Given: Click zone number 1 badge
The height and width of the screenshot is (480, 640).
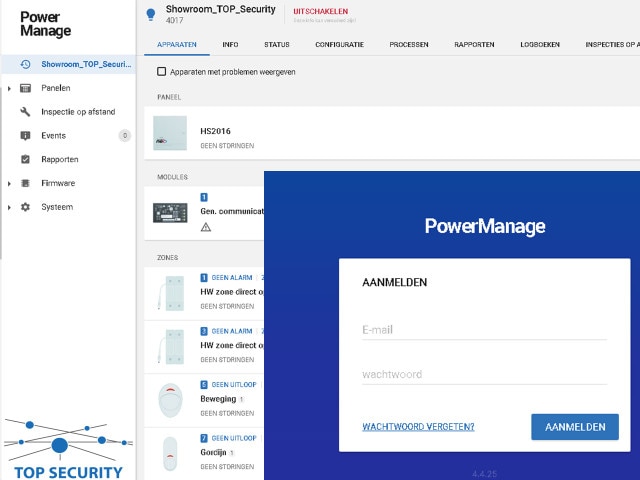Looking at the screenshot, I should click(x=204, y=278).
